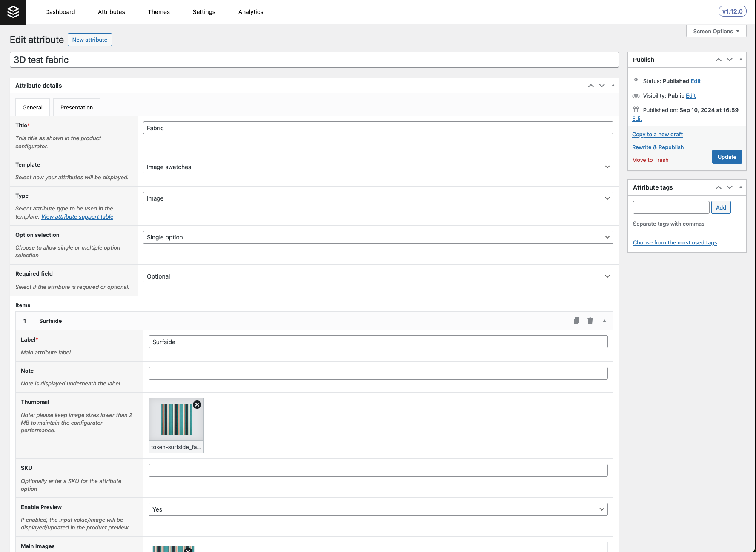Screen dimensions: 756x552
Task: Edit the published date
Action: point(637,118)
